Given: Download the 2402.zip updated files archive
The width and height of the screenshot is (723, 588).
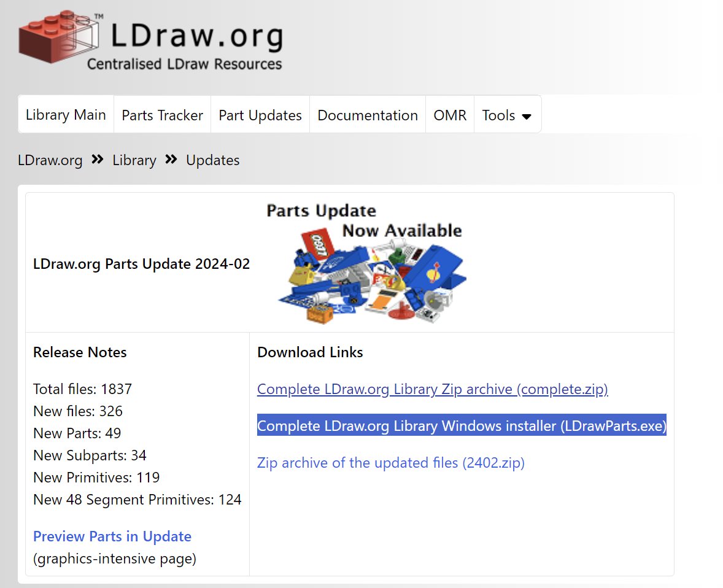Looking at the screenshot, I should click(390, 463).
